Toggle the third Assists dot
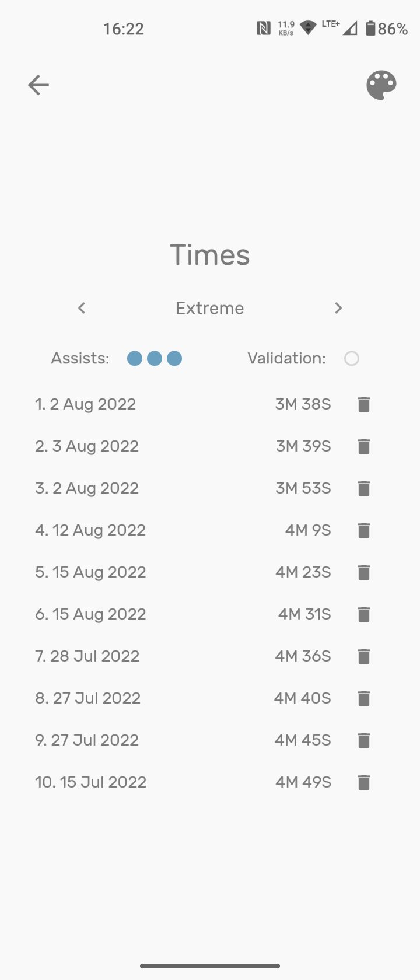The image size is (420, 980). [174, 358]
